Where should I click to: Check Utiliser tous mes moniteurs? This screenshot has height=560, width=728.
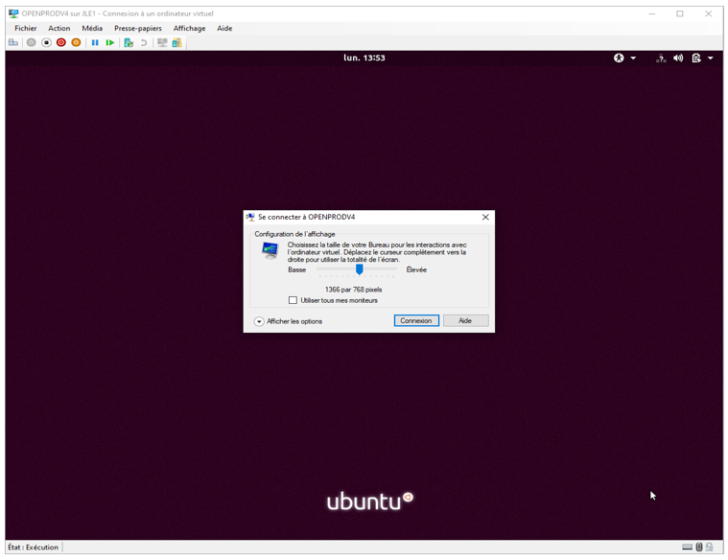[293, 300]
